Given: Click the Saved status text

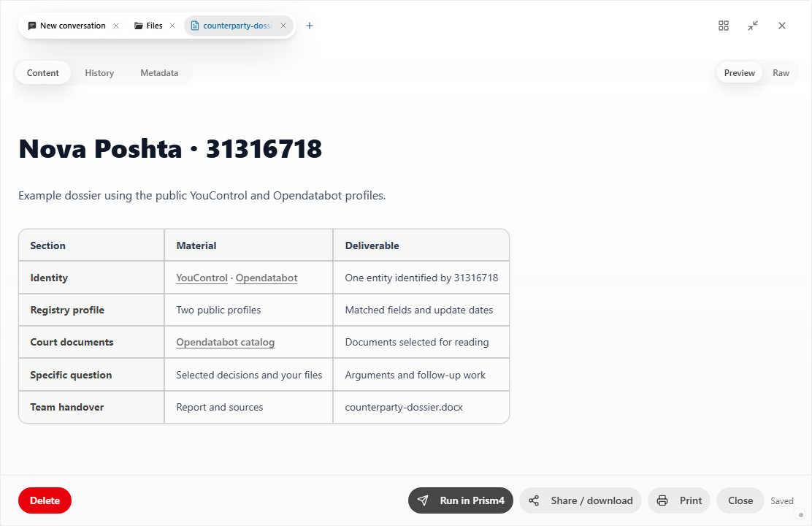Looking at the screenshot, I should 781,501.
